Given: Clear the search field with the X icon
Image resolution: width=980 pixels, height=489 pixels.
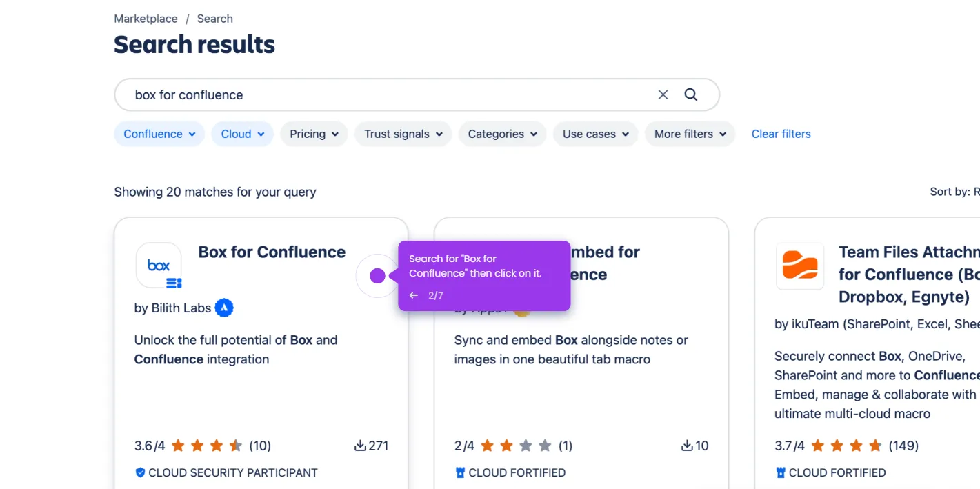Looking at the screenshot, I should coord(663,94).
